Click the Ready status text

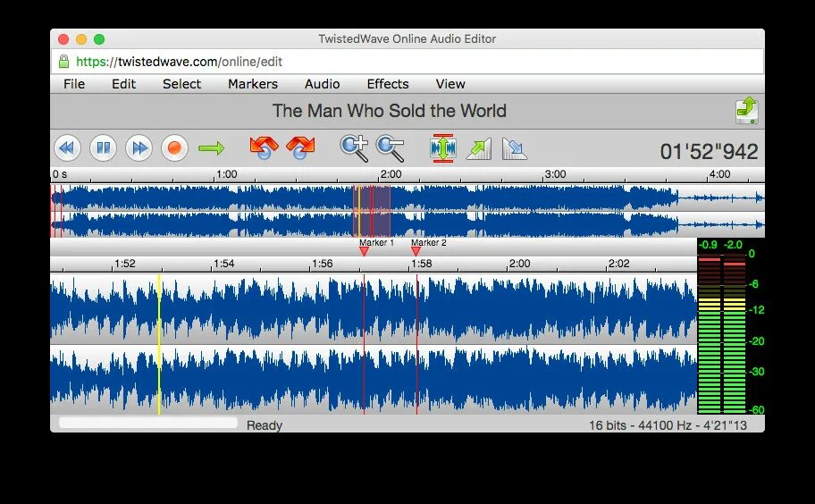[x=264, y=425]
